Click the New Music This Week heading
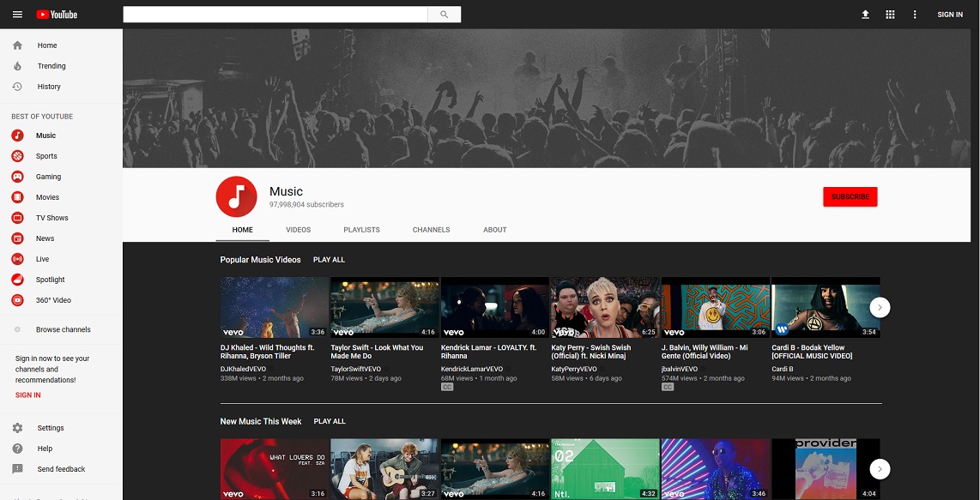 point(261,422)
